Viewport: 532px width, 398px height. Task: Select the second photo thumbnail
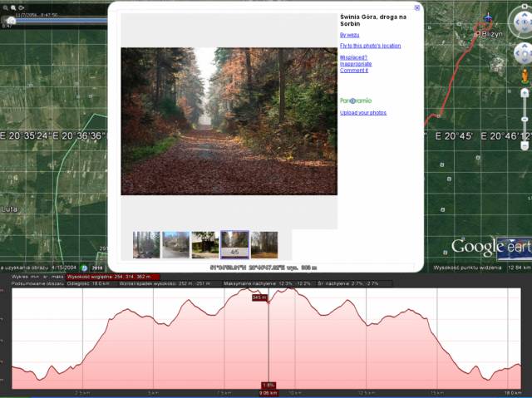click(175, 244)
